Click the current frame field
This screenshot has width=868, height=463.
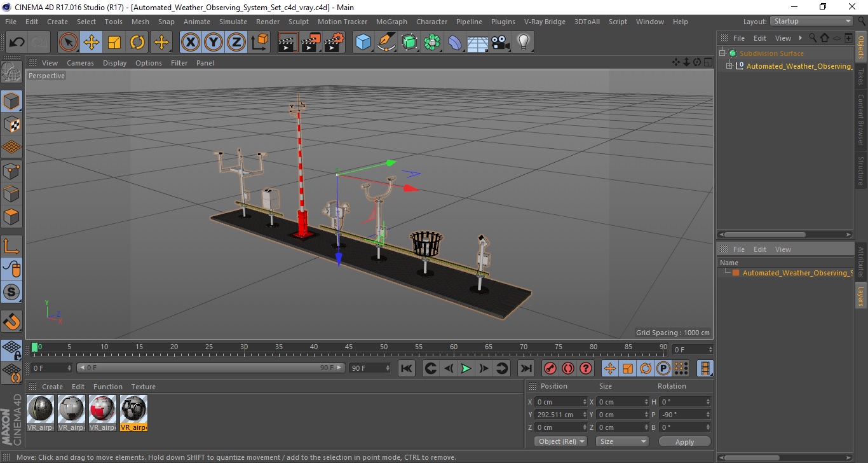coord(693,350)
